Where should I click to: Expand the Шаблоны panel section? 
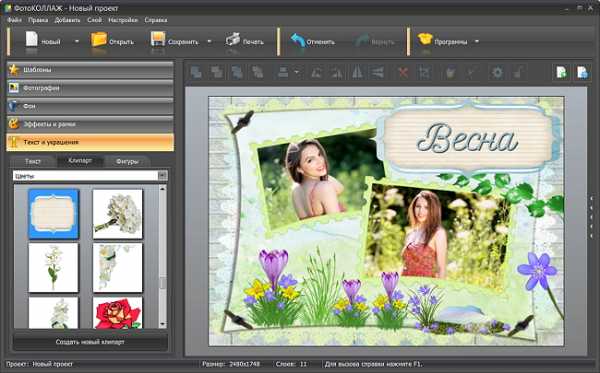tap(90, 70)
